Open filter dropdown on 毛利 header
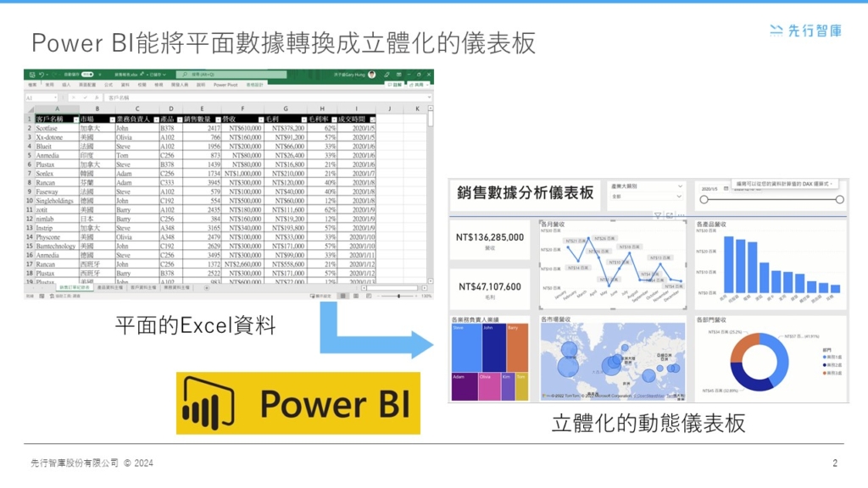Viewport: 868px width, 488px height. (303, 119)
